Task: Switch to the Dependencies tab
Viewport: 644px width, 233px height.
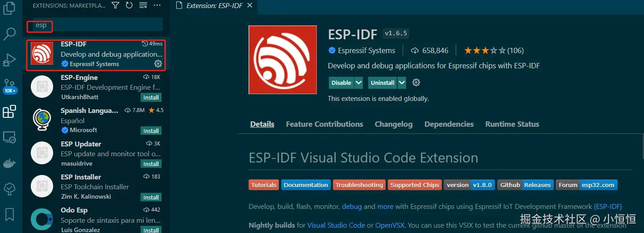Action: click(x=449, y=124)
